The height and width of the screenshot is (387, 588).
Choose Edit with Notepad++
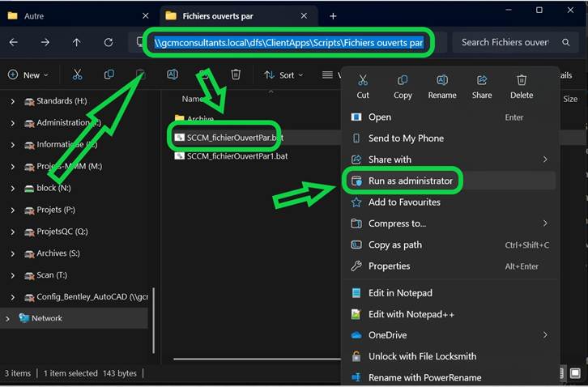(x=450, y=314)
